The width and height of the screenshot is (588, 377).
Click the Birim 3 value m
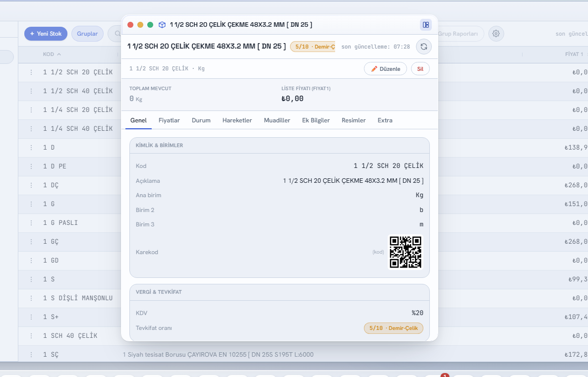(421, 224)
